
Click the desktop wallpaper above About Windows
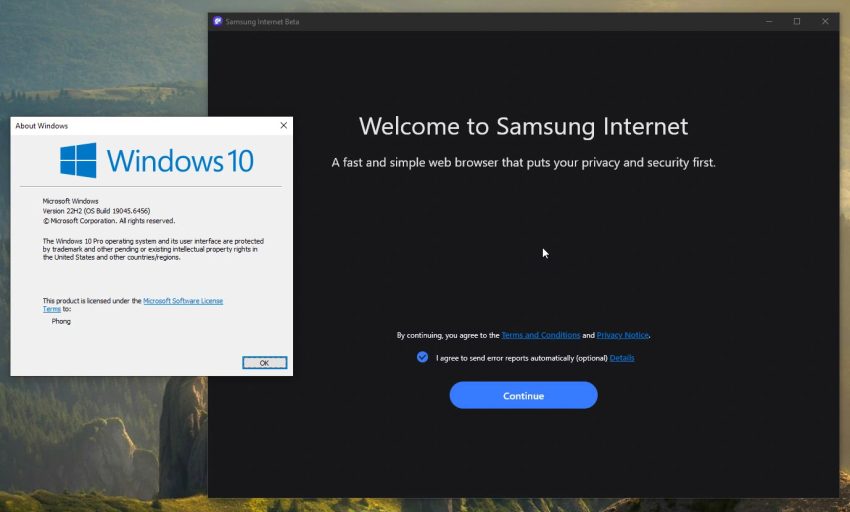pyautogui.click(x=100, y=60)
